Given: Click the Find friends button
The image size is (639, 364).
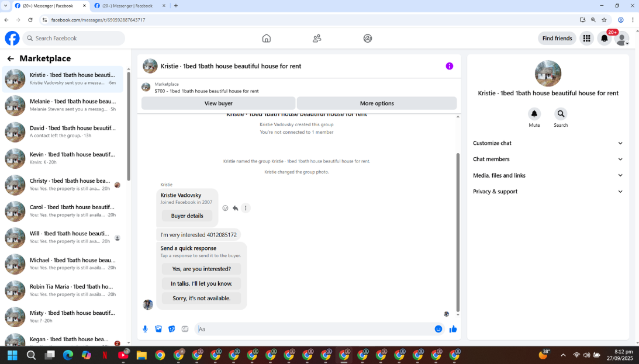Looking at the screenshot, I should pos(557,39).
